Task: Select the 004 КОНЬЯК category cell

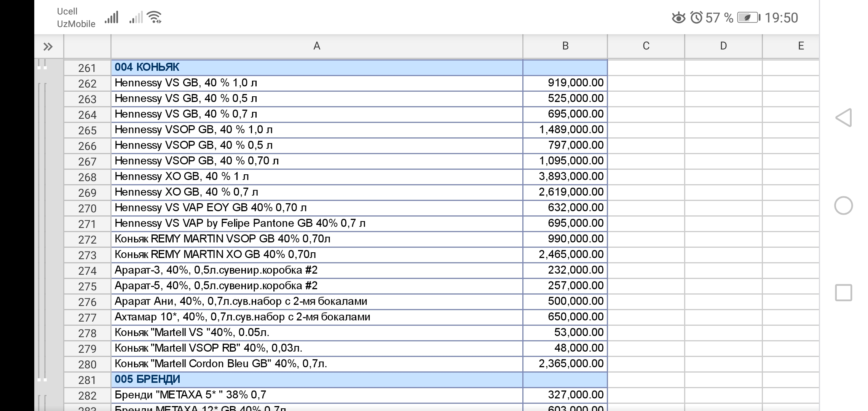Action: click(x=316, y=67)
